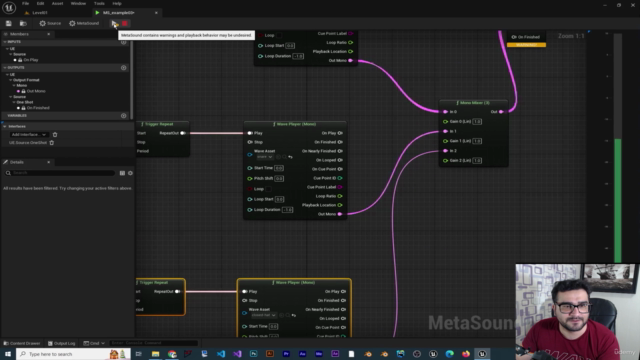640x360 pixels.
Task: Collapse the Interfaces section
Action: click(5, 127)
